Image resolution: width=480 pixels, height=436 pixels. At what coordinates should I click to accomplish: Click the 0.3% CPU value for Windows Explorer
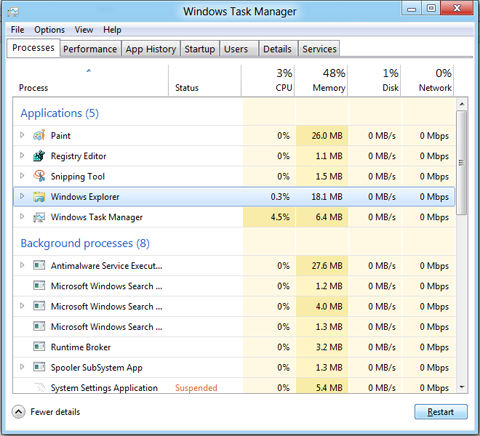coord(280,197)
